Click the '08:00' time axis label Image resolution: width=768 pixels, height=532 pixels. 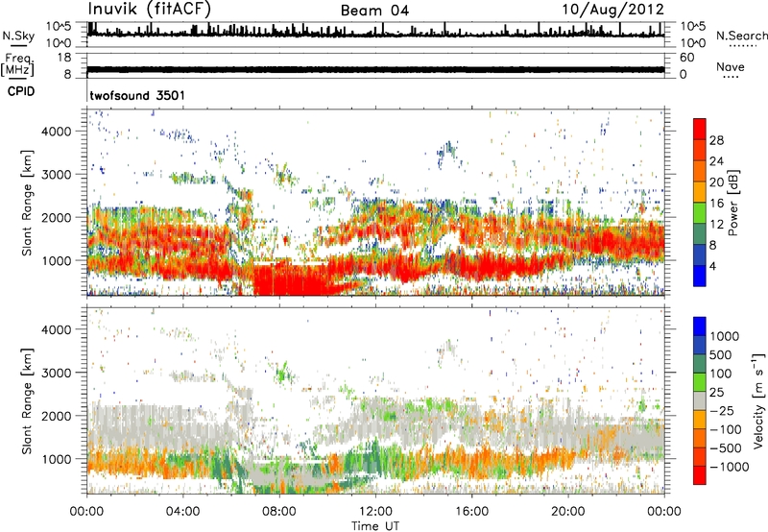(x=279, y=512)
